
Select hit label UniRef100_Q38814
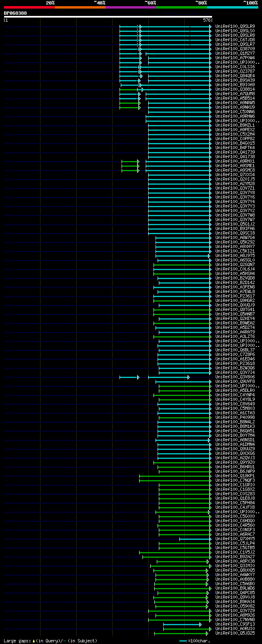235,89
